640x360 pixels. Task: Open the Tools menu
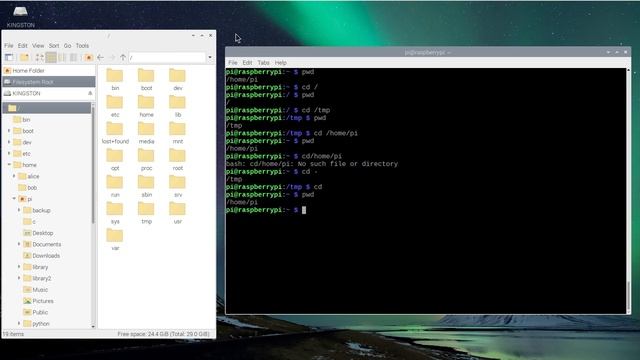coord(82,46)
